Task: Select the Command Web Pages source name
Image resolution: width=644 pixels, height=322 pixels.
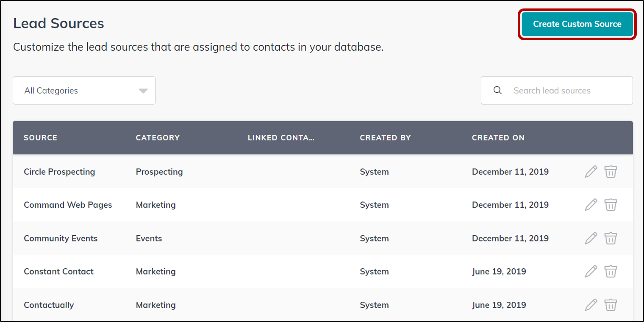Action: (x=68, y=205)
